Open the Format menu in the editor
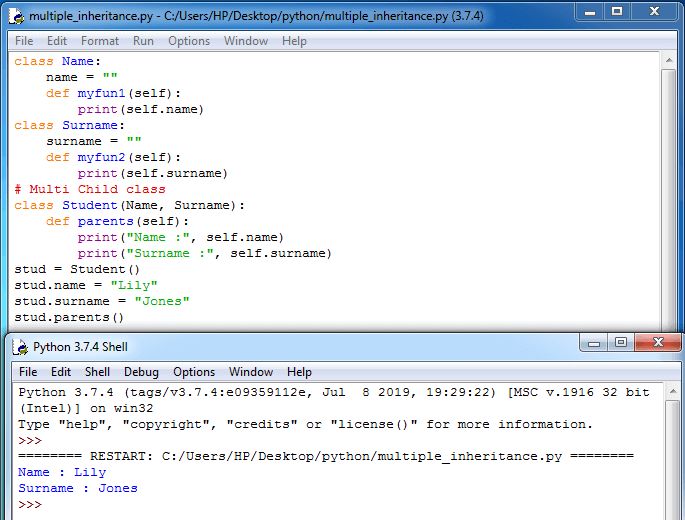Image resolution: width=685 pixels, height=520 pixels. [100, 41]
